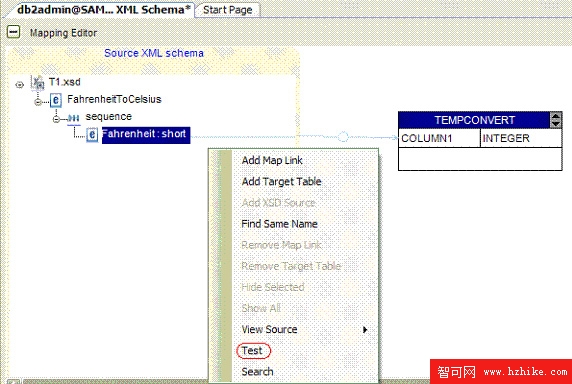Viewport: 572px width, 384px height.
Task: Click the T1.xsd schema file icon
Action: click(x=38, y=83)
